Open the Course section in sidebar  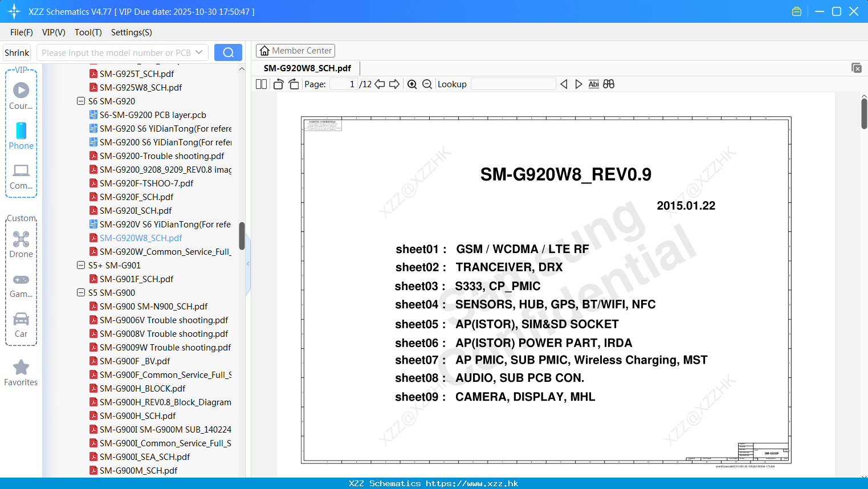[21, 96]
